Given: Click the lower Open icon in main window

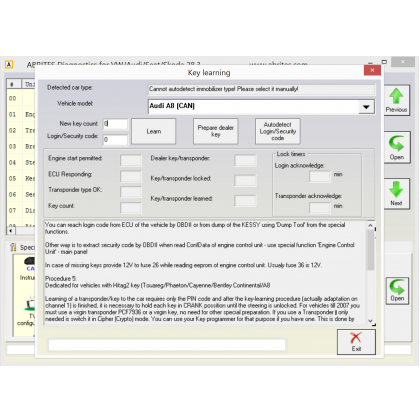Looking at the screenshot, I should (x=397, y=290).
